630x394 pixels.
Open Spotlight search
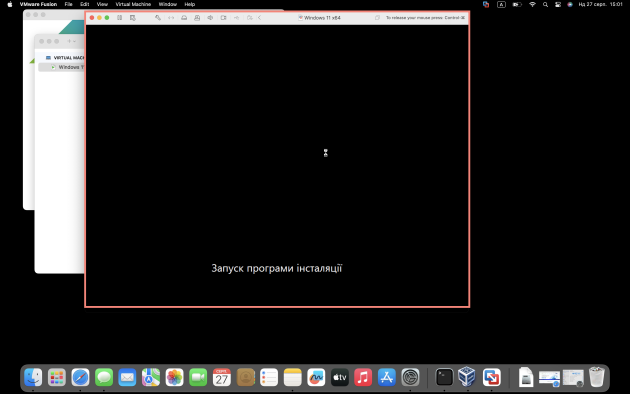(545, 4)
